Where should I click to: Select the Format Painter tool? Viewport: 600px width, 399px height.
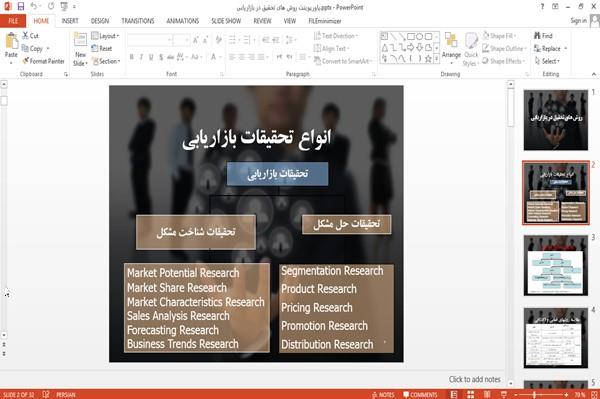[x=43, y=61]
